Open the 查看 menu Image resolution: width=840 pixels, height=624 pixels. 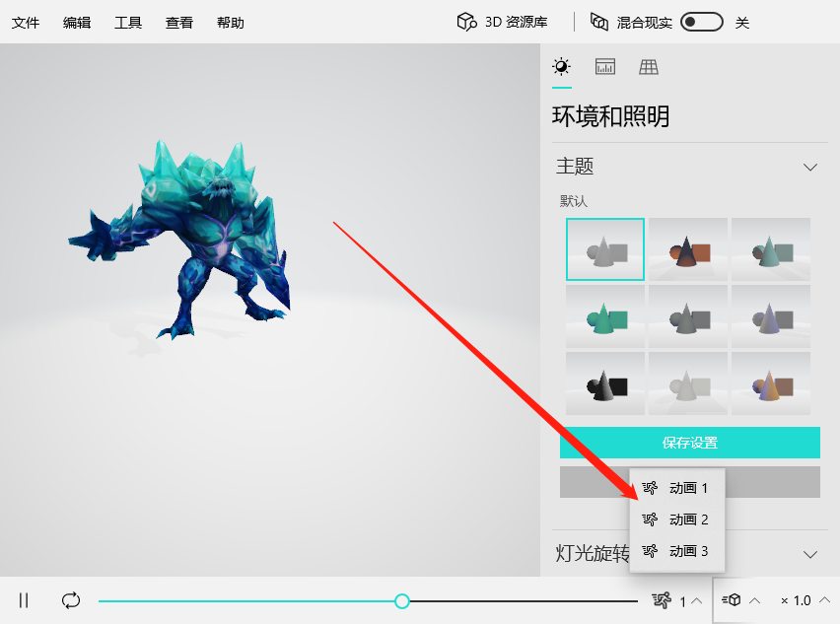click(x=178, y=23)
